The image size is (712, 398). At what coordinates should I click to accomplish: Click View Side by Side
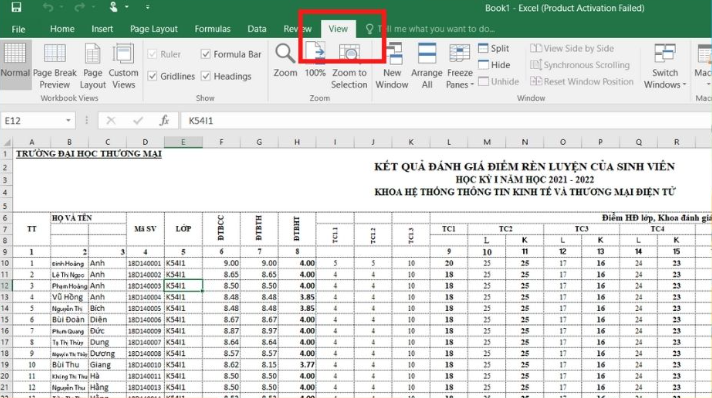pyautogui.click(x=572, y=48)
